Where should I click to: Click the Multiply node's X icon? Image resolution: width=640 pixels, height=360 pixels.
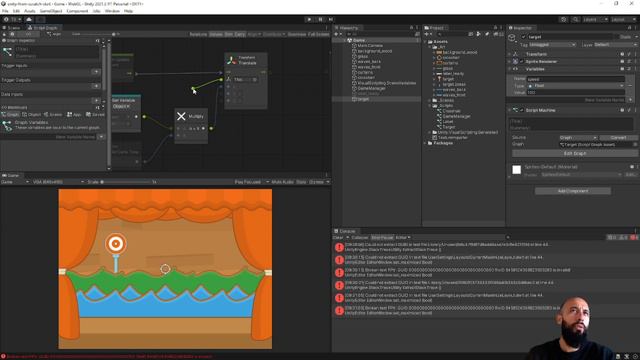coord(181,116)
